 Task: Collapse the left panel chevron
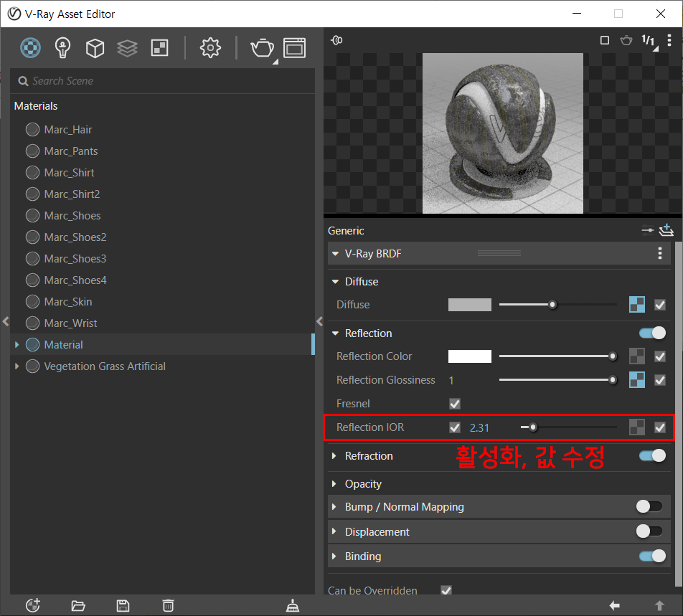[5, 321]
